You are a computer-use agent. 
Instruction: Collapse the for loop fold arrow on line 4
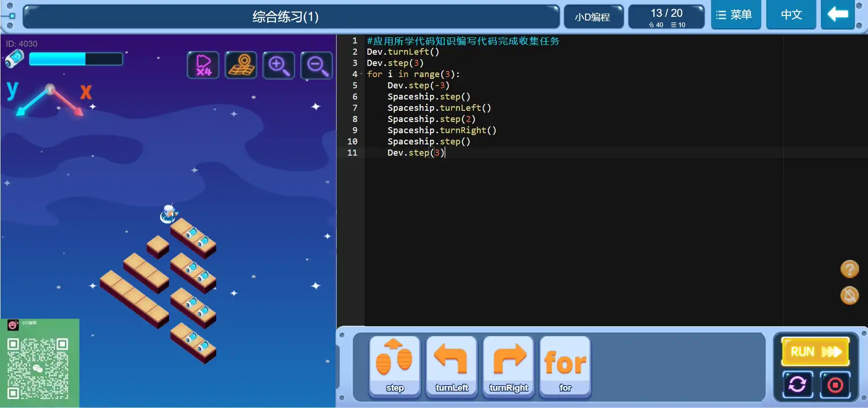tap(361, 74)
